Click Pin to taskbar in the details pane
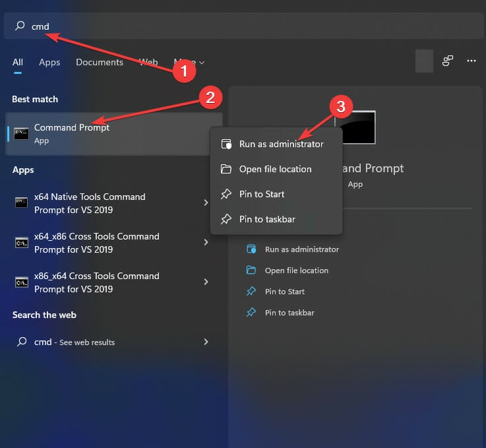Viewport: 486px width, 448px height. [x=289, y=313]
